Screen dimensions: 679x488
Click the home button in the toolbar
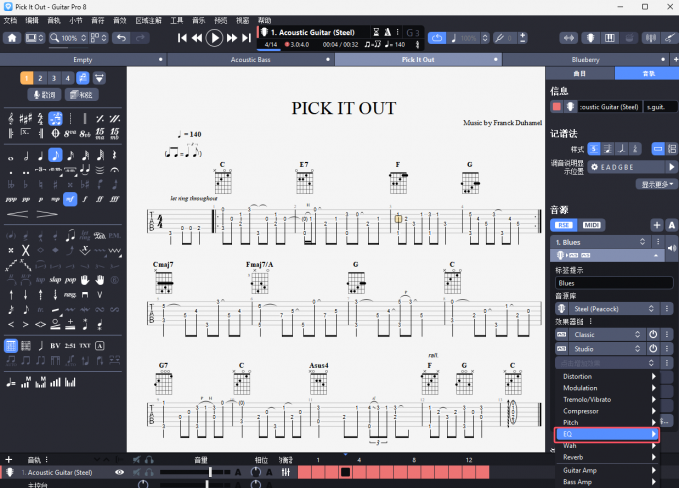[12, 38]
